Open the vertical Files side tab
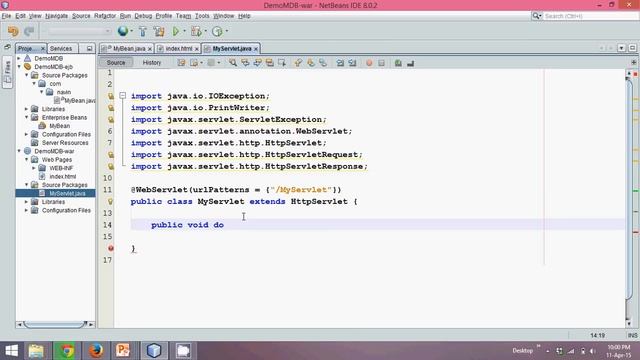The image size is (640, 360). 7,73
